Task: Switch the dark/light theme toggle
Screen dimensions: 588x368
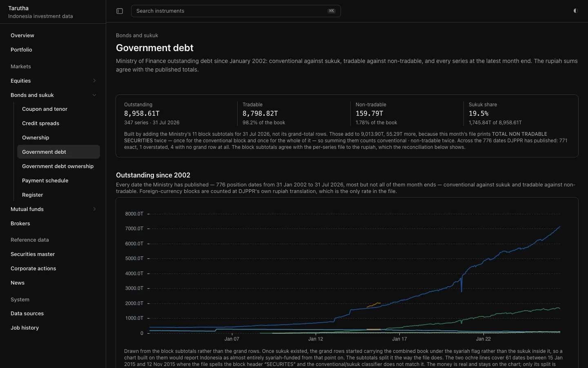Action: tap(575, 11)
